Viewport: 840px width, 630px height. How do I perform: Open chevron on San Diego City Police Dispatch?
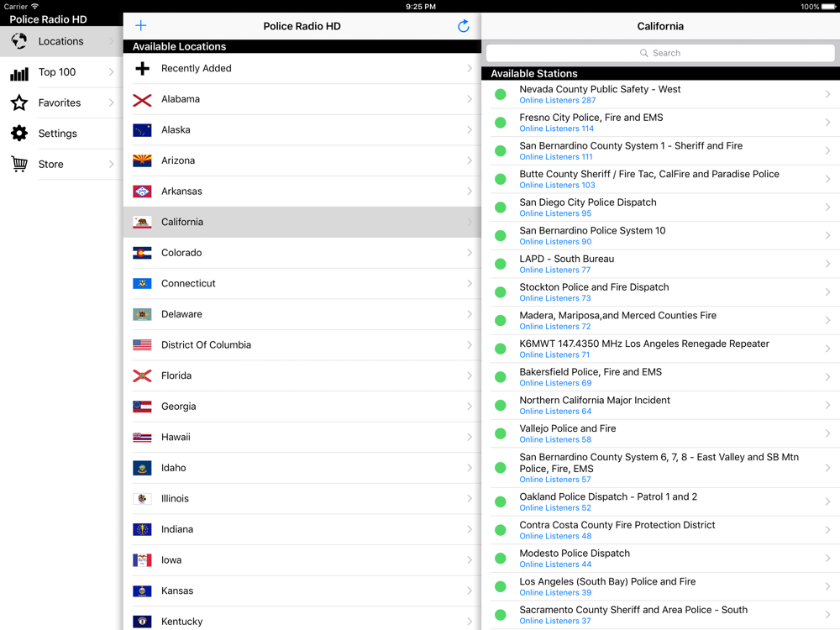coord(827,207)
